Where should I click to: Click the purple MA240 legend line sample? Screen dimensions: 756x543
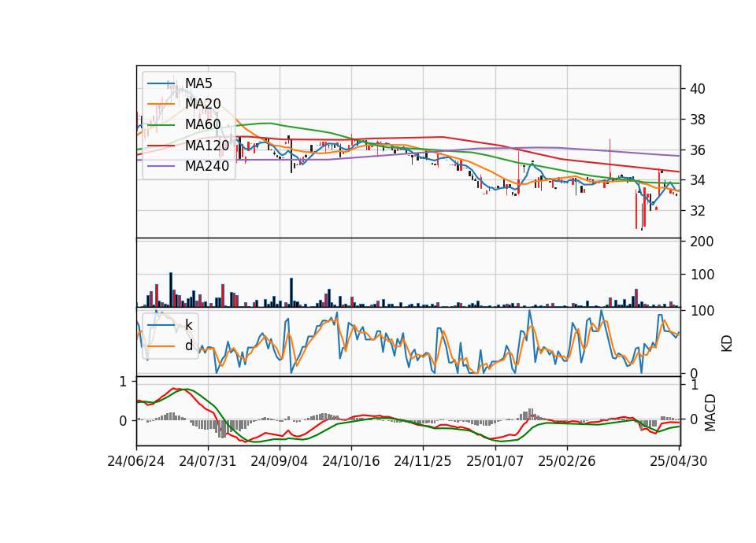161,166
